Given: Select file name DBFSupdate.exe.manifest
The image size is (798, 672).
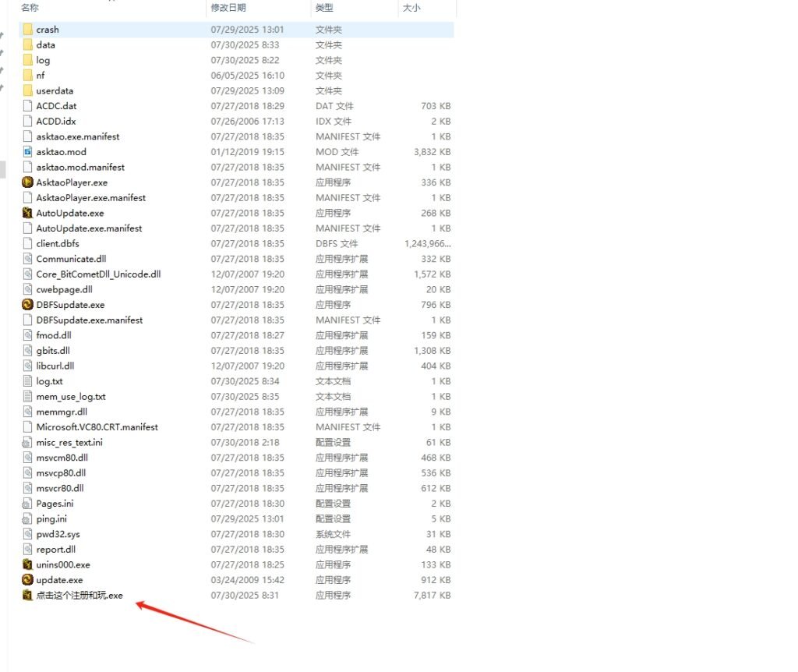Looking at the screenshot, I should coord(90,320).
